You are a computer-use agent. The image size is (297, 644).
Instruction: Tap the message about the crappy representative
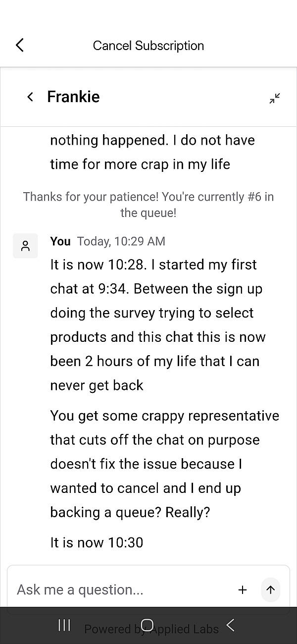(x=163, y=464)
